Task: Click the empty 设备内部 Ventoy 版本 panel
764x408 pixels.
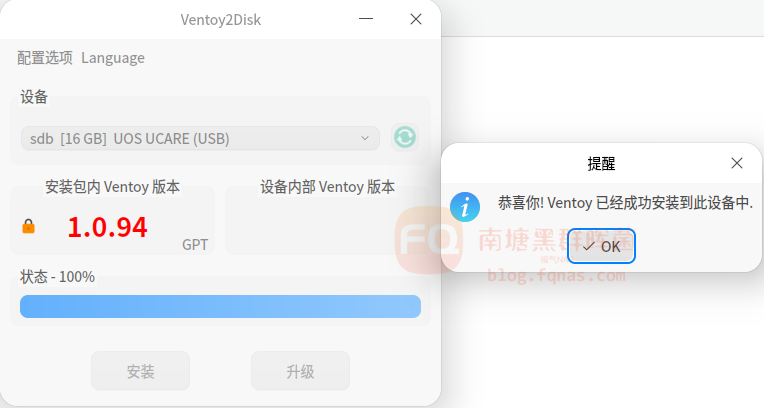Action: coord(327,221)
